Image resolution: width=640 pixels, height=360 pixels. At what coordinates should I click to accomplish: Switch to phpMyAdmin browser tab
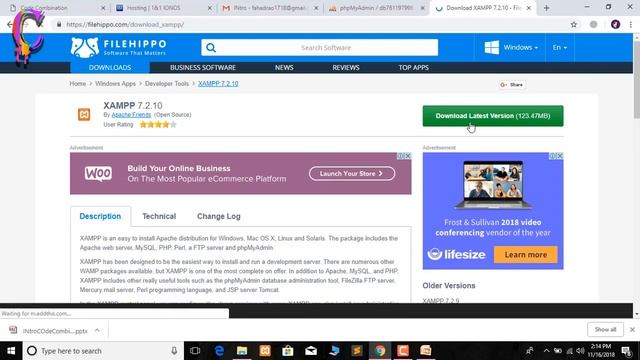(x=376, y=8)
